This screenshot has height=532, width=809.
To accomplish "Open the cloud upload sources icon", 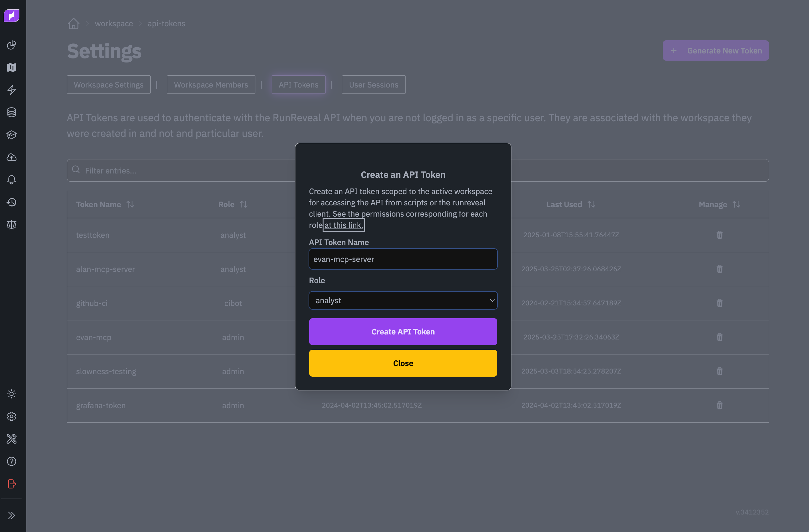I will [12, 157].
